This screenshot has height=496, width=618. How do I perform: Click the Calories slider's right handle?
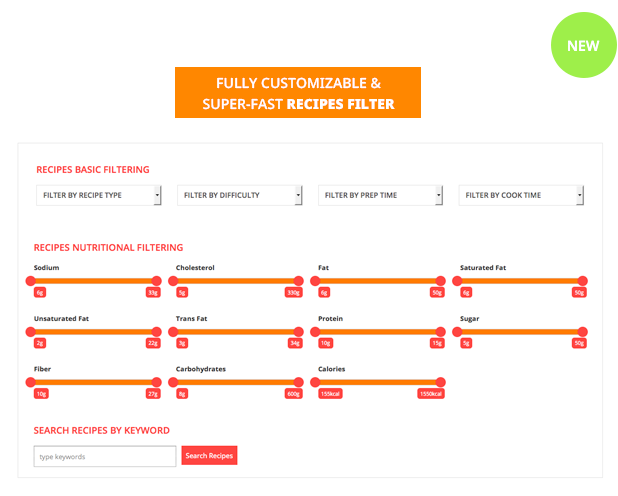pos(440,382)
